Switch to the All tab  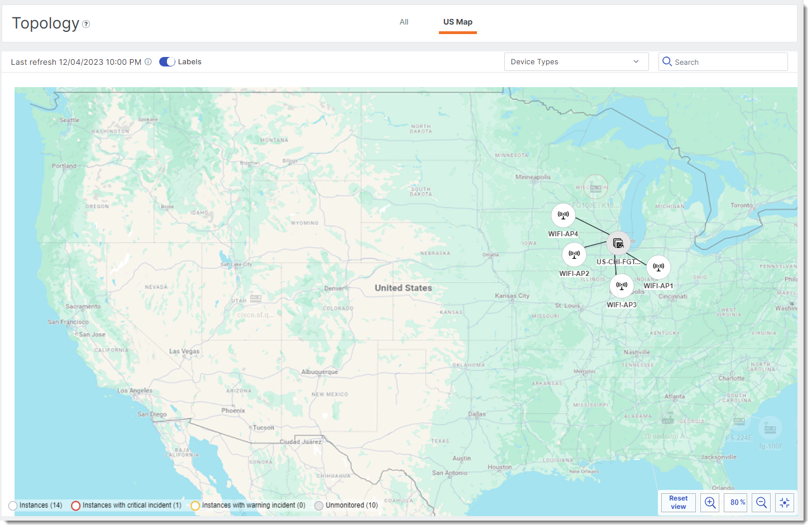[404, 22]
